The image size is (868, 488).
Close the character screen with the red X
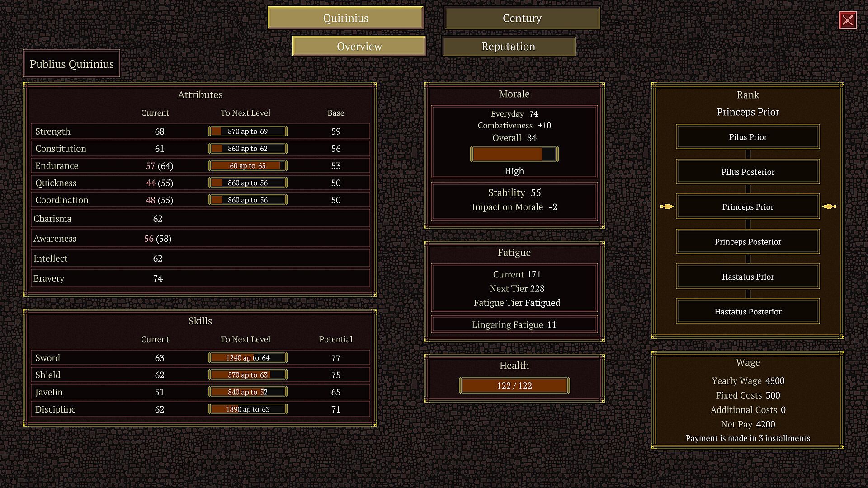pyautogui.click(x=847, y=20)
